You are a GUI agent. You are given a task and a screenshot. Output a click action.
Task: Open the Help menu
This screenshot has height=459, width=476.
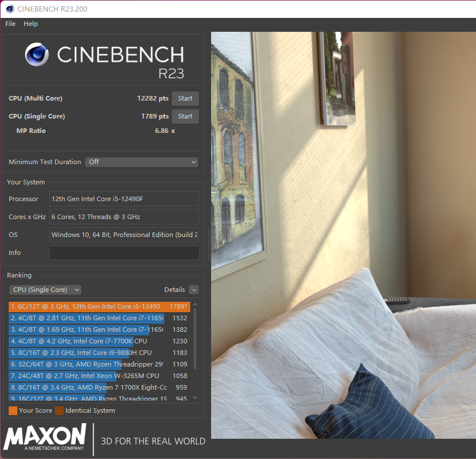[x=31, y=24]
